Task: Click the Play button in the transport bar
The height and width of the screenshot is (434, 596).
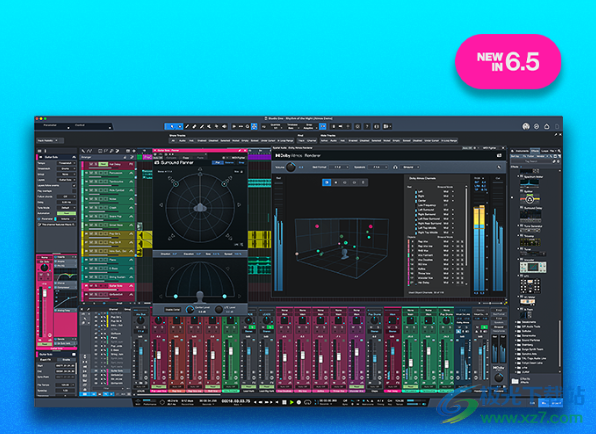Action: coord(292,402)
